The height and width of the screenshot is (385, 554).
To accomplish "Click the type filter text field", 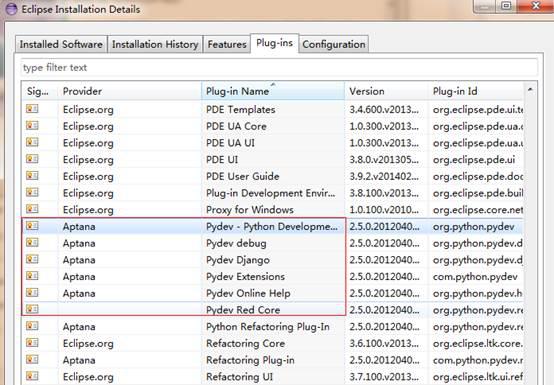I will [279, 67].
